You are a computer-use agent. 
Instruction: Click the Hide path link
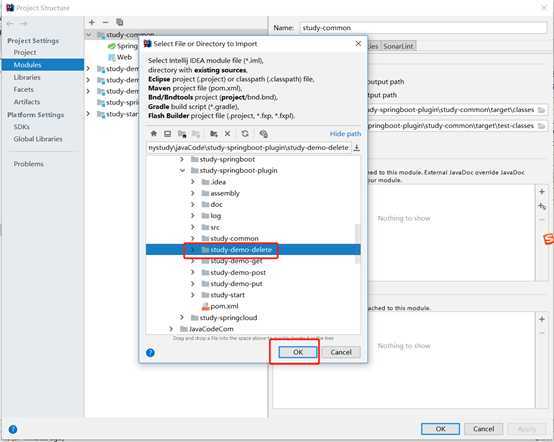coord(345,134)
